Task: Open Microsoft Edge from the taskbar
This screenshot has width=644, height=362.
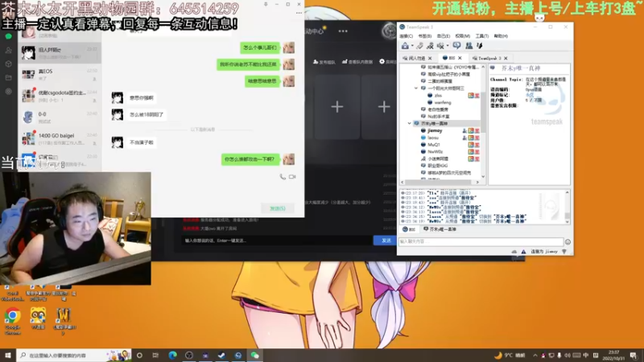Action: tap(172, 355)
